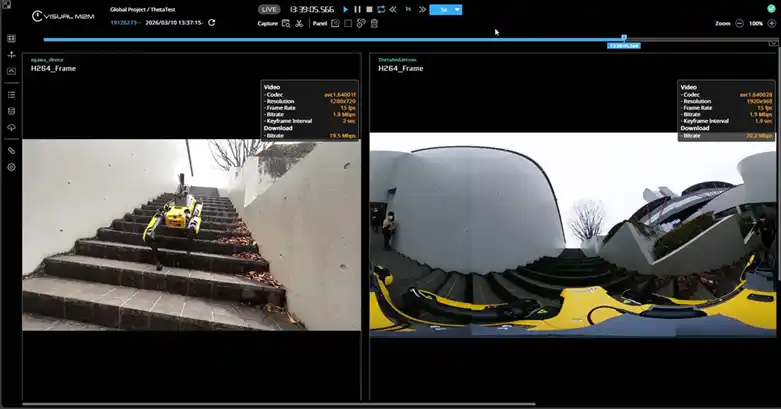Click 1280x720 resolution value in left overlay
This screenshot has width=781, height=409.
(x=343, y=101)
